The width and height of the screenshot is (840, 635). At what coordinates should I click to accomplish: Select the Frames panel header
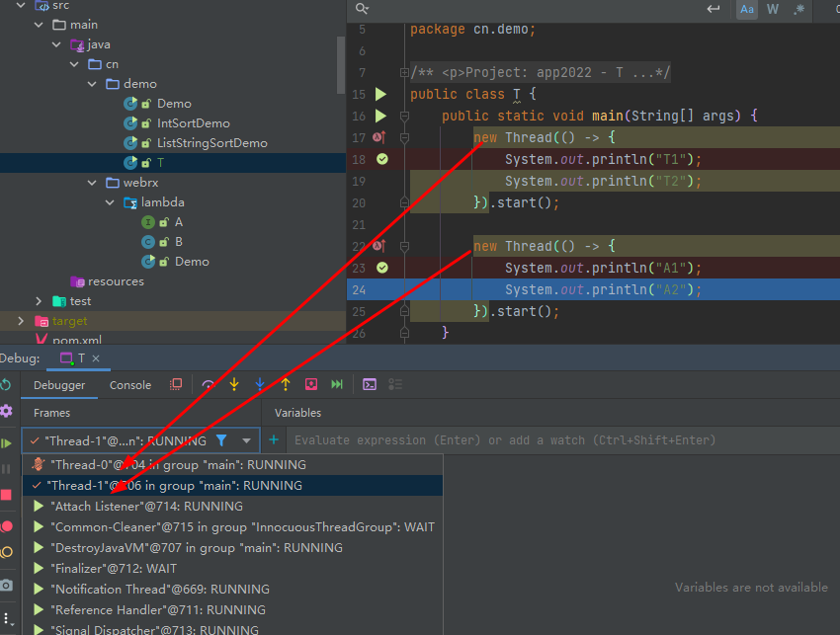point(52,413)
